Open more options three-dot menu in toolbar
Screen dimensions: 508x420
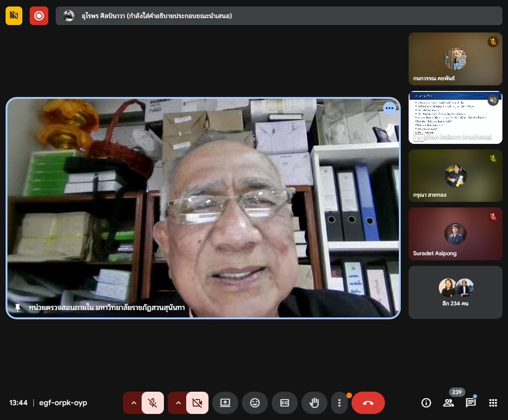[339, 403]
